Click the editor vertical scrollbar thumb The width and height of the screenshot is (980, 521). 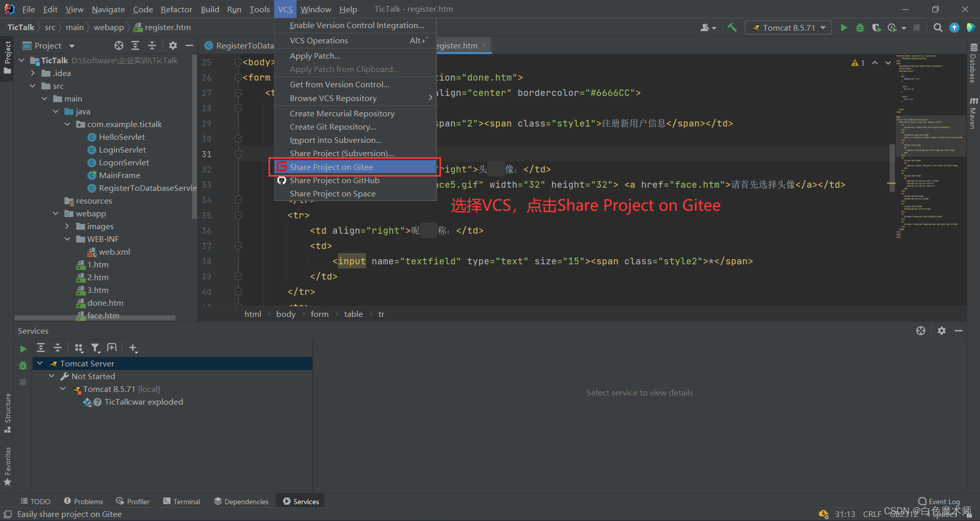892,167
